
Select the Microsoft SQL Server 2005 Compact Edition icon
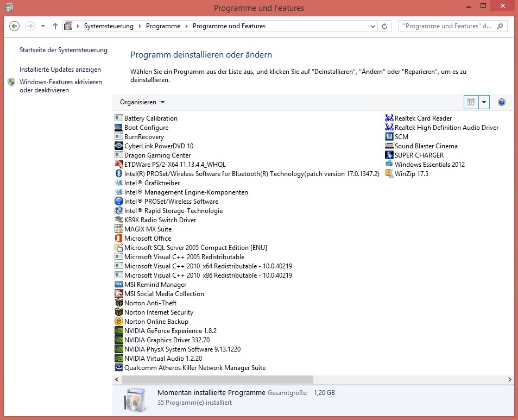(118, 248)
